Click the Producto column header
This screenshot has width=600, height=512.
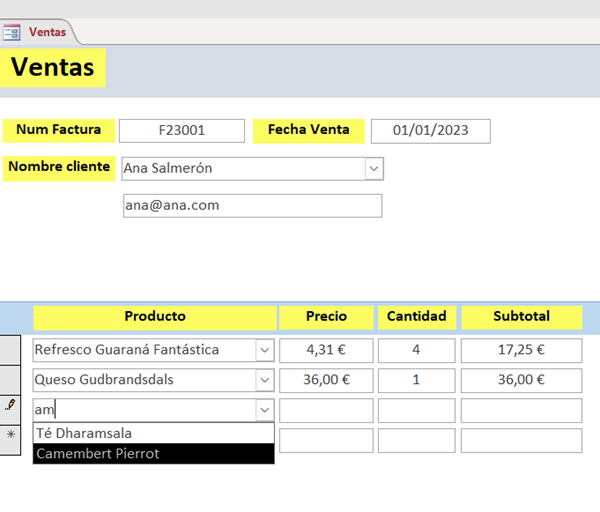[x=155, y=317]
